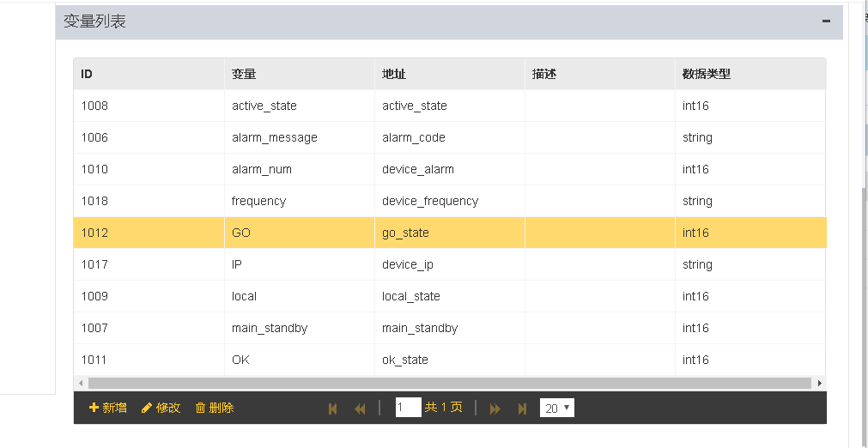Click the device_frequency address cell
Screen dimensions: 868x448
pos(450,201)
